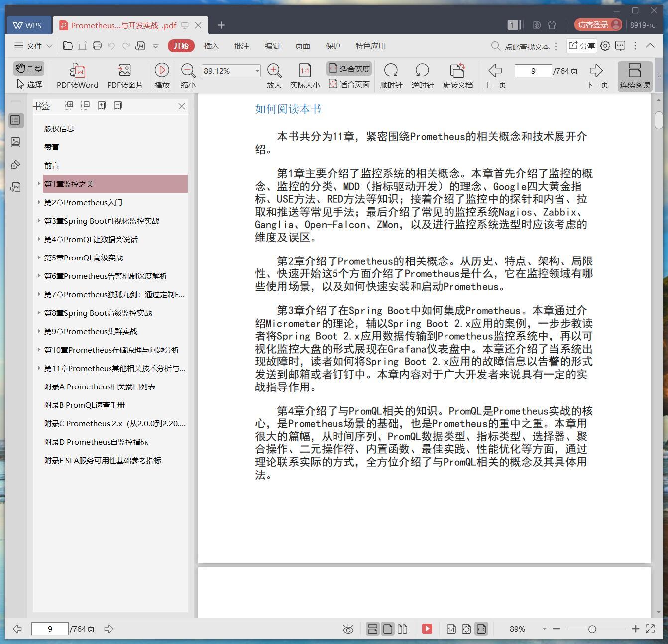This screenshot has height=644, width=668.
Task: Open settings gear icon beside 分享
Action: click(605, 46)
